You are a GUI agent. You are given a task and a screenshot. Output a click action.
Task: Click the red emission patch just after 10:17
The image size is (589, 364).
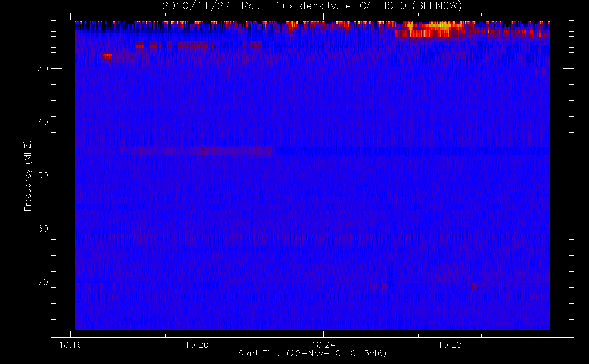click(x=107, y=56)
